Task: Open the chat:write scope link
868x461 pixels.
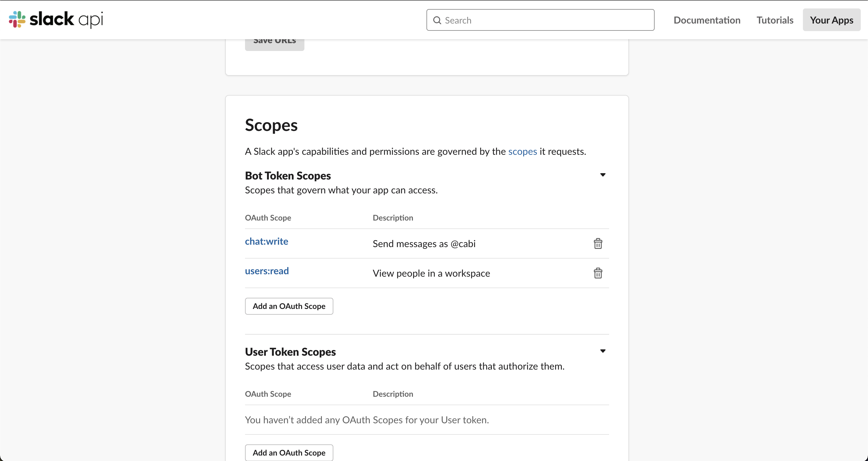Action: pos(266,241)
